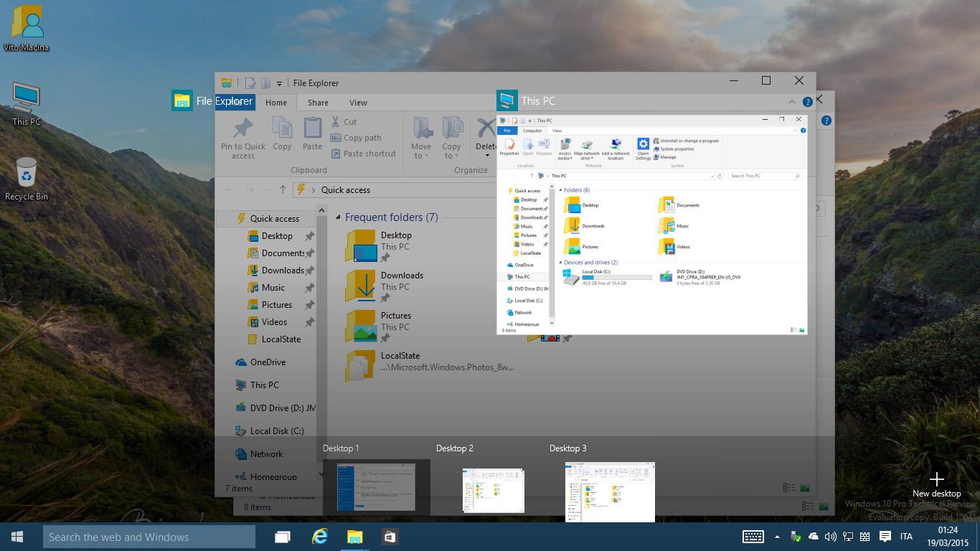Collapse the Frequent folders section
The width and height of the screenshot is (980, 551).
[338, 217]
